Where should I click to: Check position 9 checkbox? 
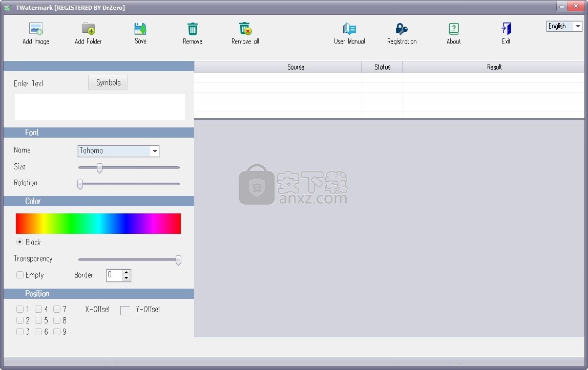click(x=57, y=332)
